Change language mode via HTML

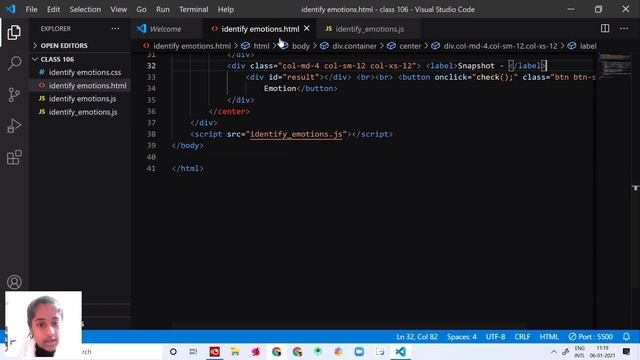(549, 337)
